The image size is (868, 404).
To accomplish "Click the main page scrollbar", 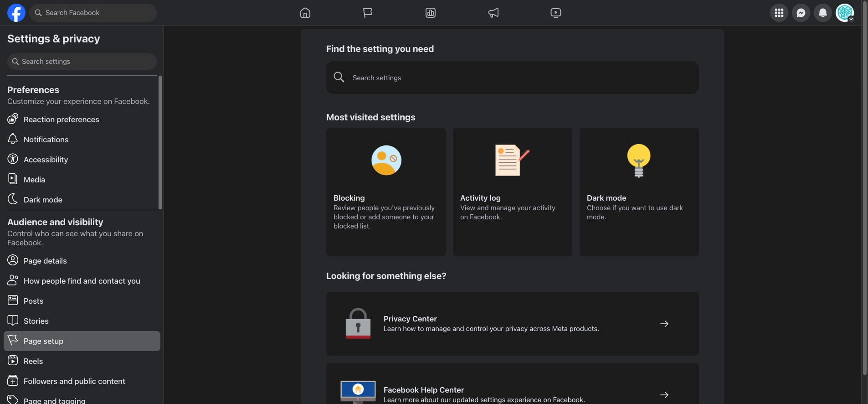I will click(x=865, y=188).
